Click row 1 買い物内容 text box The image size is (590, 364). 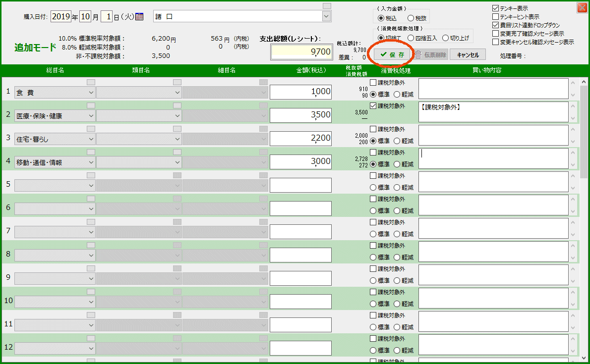pyautogui.click(x=493, y=89)
